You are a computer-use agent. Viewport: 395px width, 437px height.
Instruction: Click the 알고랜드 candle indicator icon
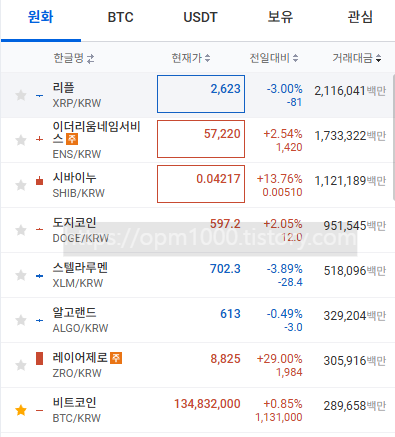point(39,320)
